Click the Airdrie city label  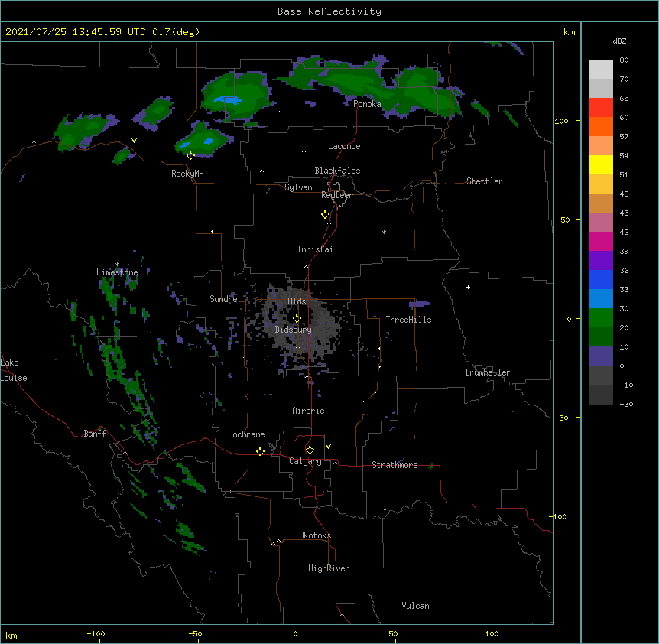(308, 411)
